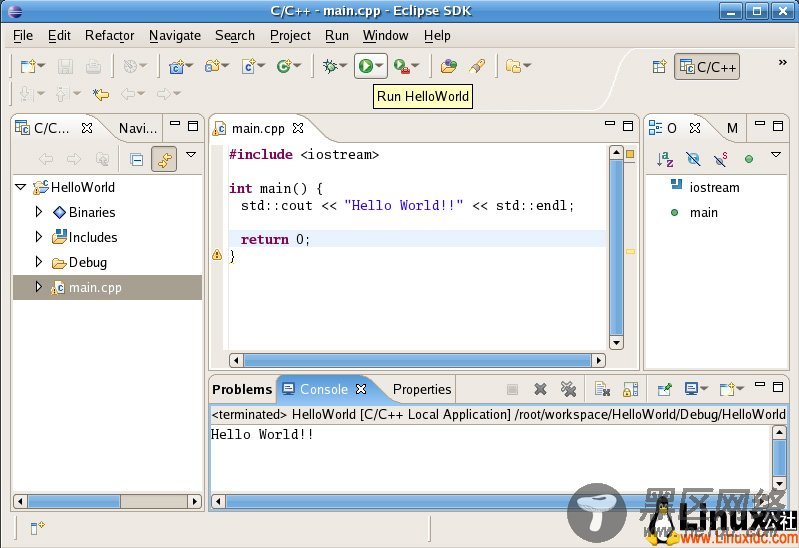Open dropdown arrow beside Debug bug icon
Image resolution: width=799 pixels, height=548 pixels.
pos(343,66)
